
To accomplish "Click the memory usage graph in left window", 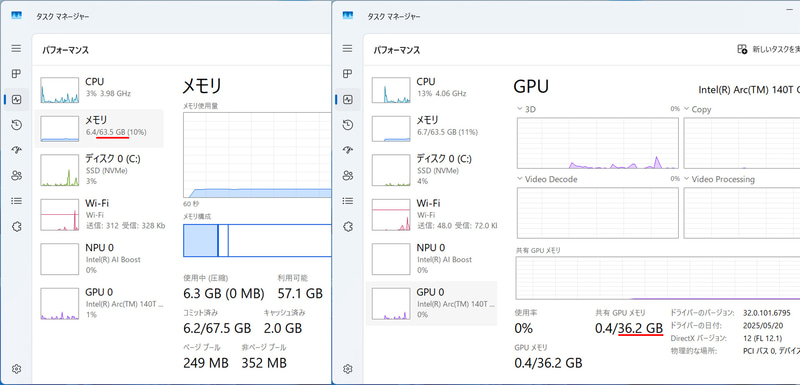I will click(257, 155).
